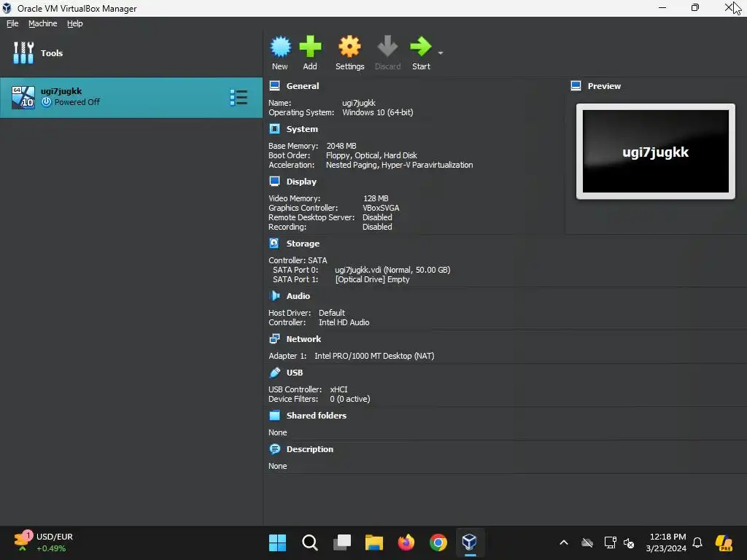747x560 pixels.
Task: Click the Preview heading label
Action: (x=604, y=86)
